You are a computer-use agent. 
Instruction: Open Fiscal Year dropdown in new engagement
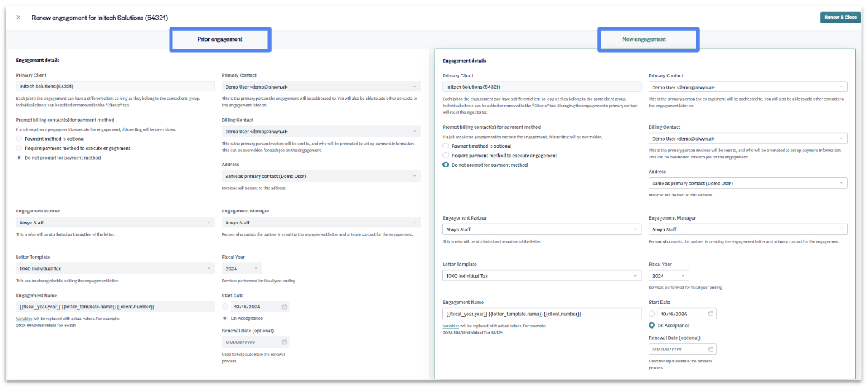(x=669, y=276)
